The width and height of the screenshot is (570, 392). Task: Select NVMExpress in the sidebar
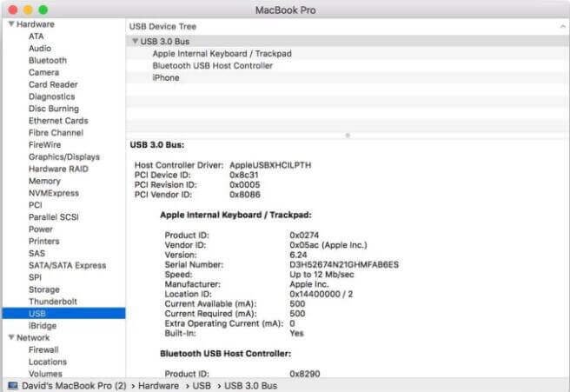coord(54,193)
